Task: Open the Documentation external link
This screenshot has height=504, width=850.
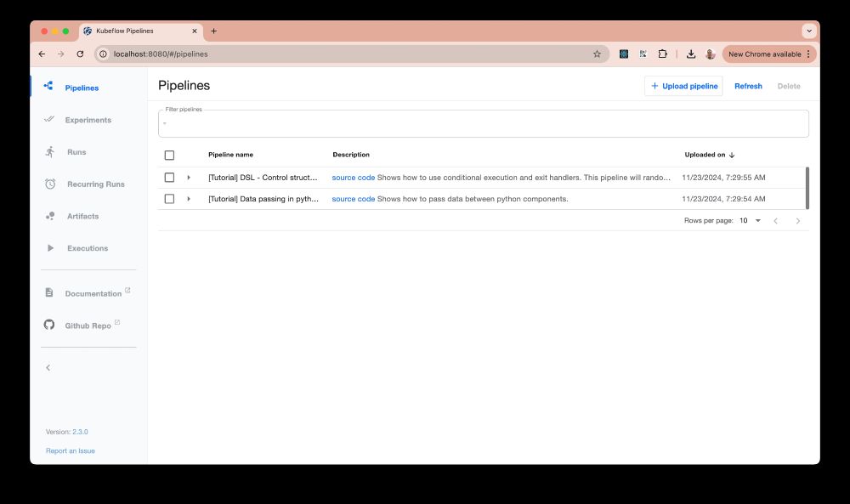Action: tap(93, 294)
